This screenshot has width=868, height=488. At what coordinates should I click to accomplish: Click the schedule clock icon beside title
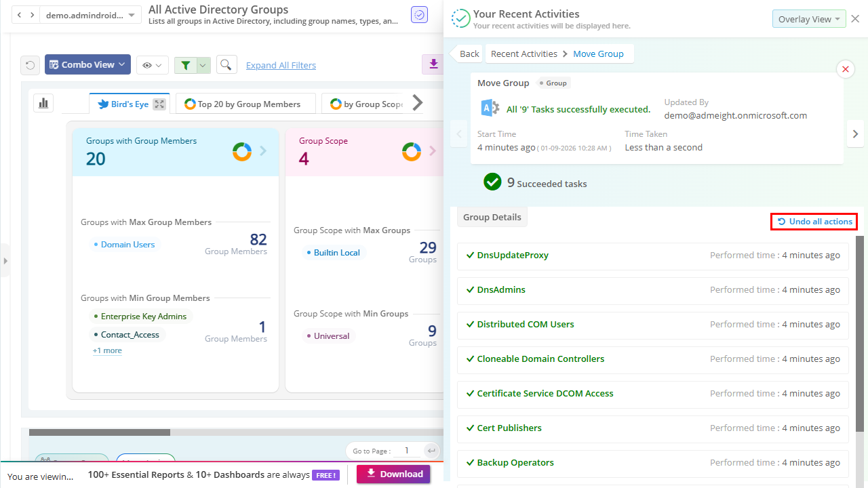(x=419, y=14)
